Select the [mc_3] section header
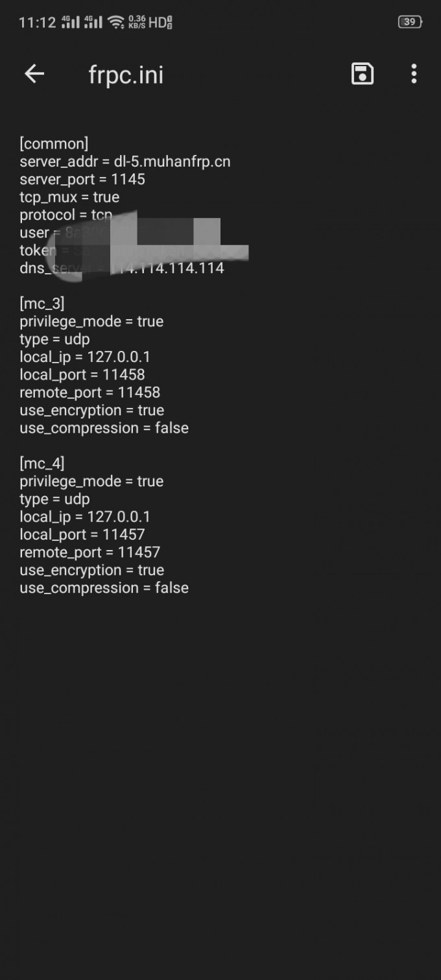 [42, 304]
